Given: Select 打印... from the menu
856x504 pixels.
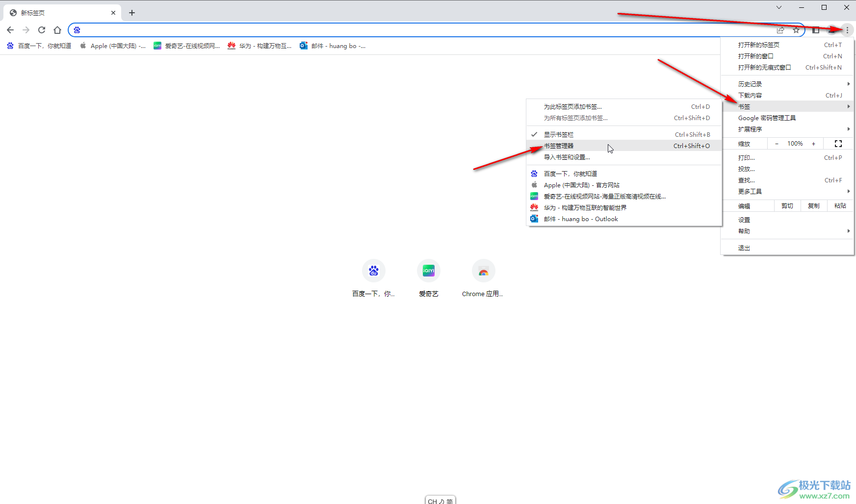Looking at the screenshot, I should 787,157.
